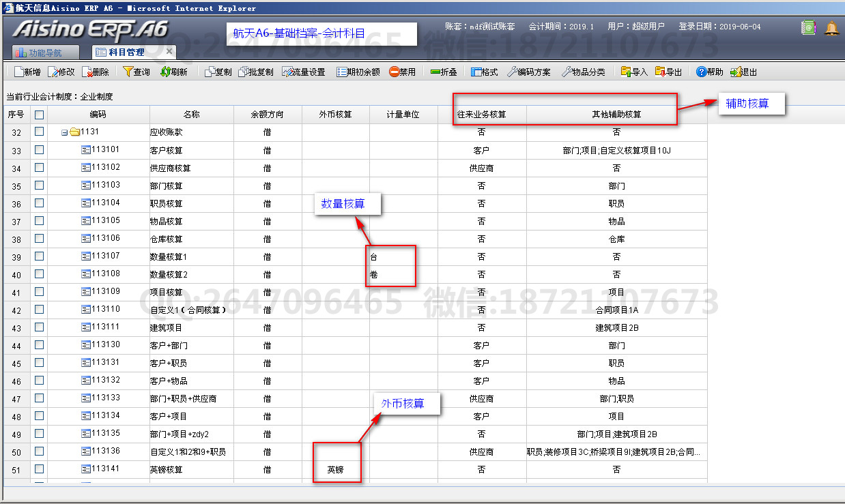Switch to the 功能导航 tab
The width and height of the screenshot is (845, 504).
click(45, 53)
